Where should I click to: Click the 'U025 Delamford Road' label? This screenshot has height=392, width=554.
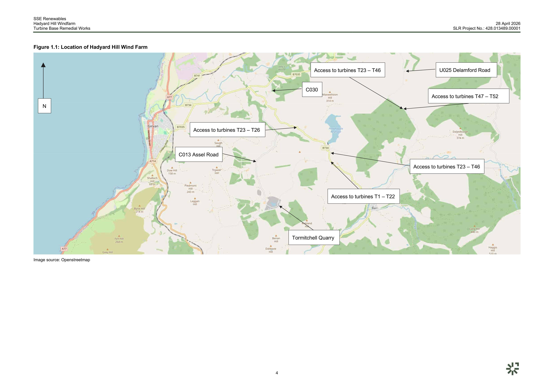click(x=466, y=70)
